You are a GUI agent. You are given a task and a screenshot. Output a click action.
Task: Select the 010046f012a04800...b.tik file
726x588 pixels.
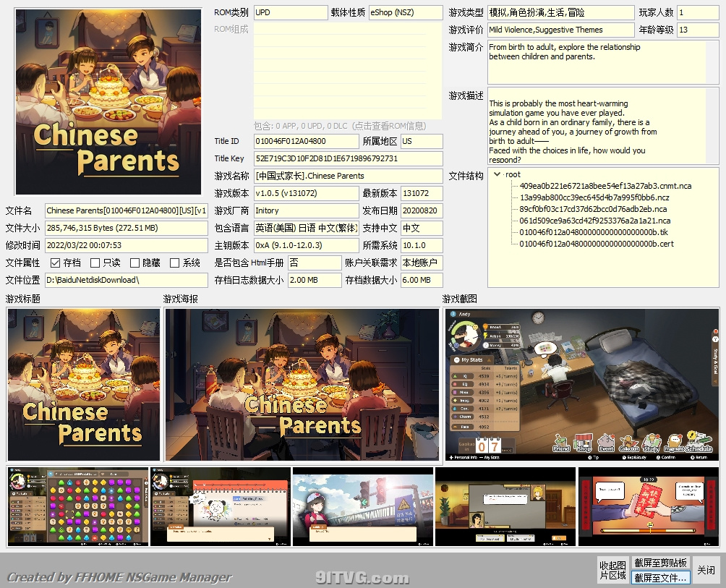click(x=594, y=232)
